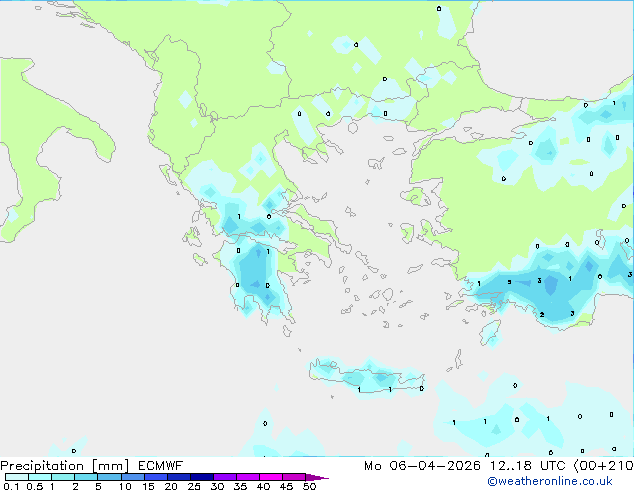Viewport: 634px width, 490px height.
Task: Click the legend scale label "30"
Action: tap(217, 486)
